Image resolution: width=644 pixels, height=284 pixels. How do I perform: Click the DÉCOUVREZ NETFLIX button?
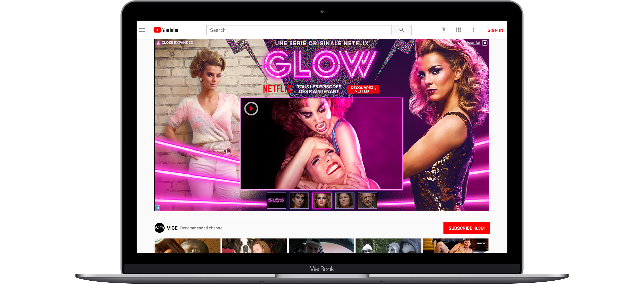[363, 89]
